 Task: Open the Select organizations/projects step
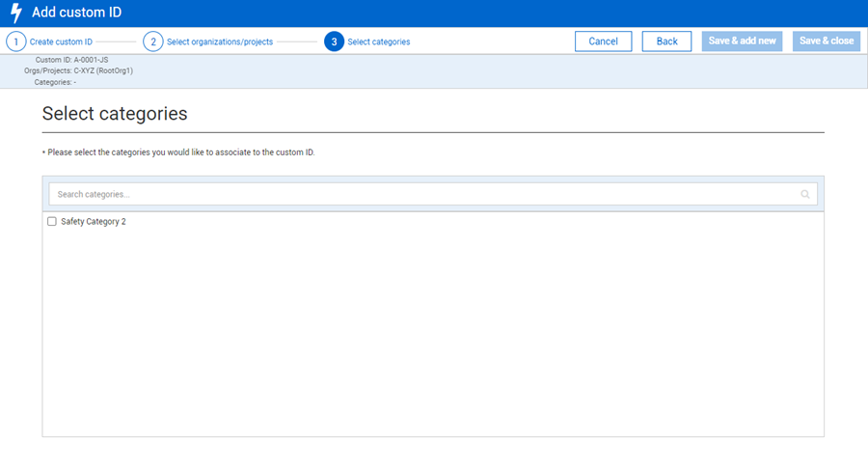click(x=219, y=41)
